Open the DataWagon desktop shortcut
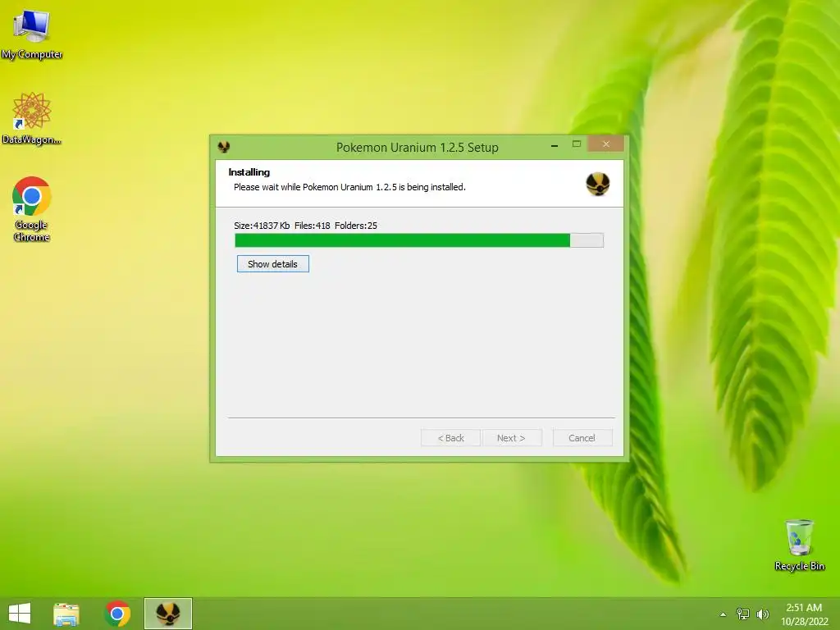Screen dimensions: 840x630 (x=32, y=118)
